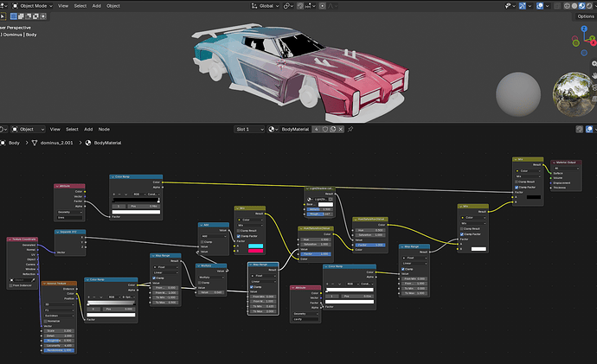Select solid viewport shading sphere icon
The image size is (597, 364).
pyautogui.click(x=575, y=6)
